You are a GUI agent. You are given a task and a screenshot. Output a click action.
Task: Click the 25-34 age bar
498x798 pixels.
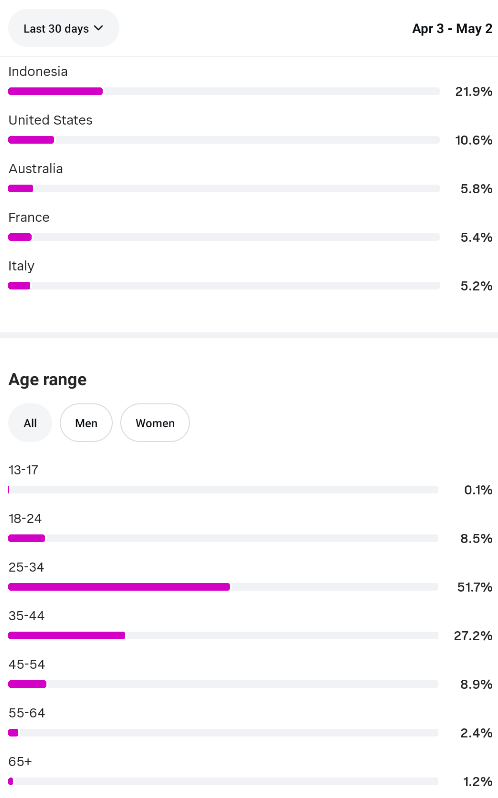pyautogui.click(x=223, y=587)
